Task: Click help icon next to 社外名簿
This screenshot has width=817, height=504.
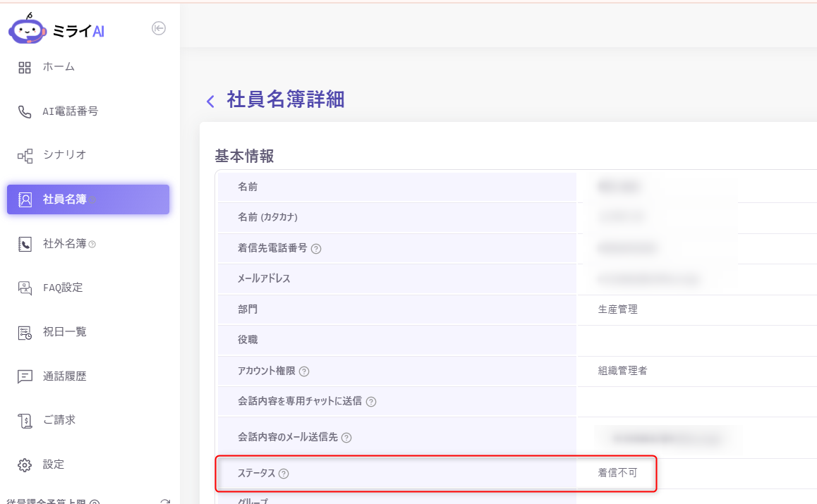Action: (x=92, y=245)
